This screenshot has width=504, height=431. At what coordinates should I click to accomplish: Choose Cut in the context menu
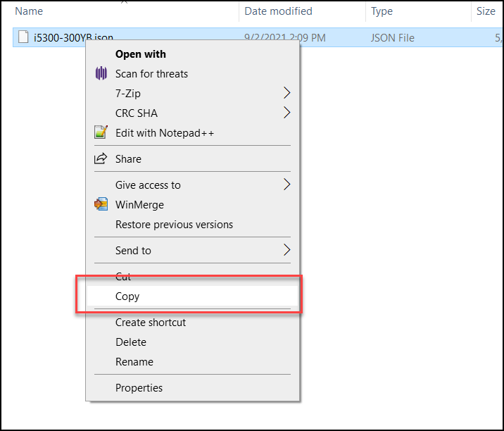[x=123, y=277]
